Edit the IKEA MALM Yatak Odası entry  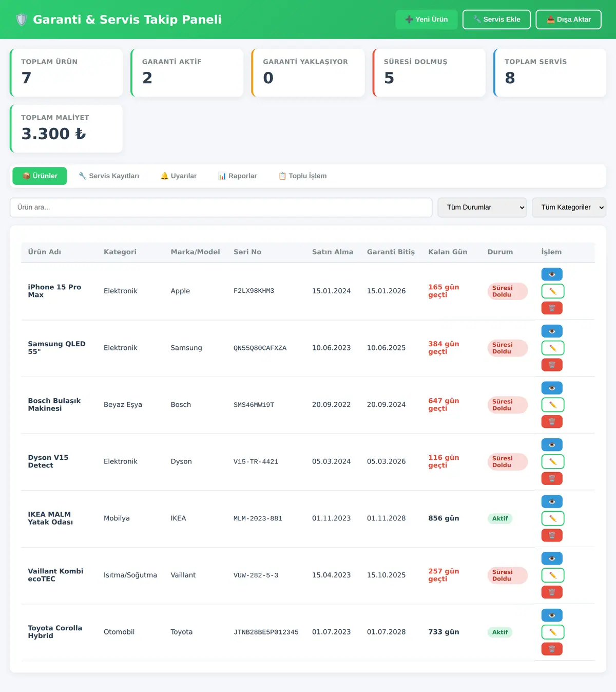553,518
